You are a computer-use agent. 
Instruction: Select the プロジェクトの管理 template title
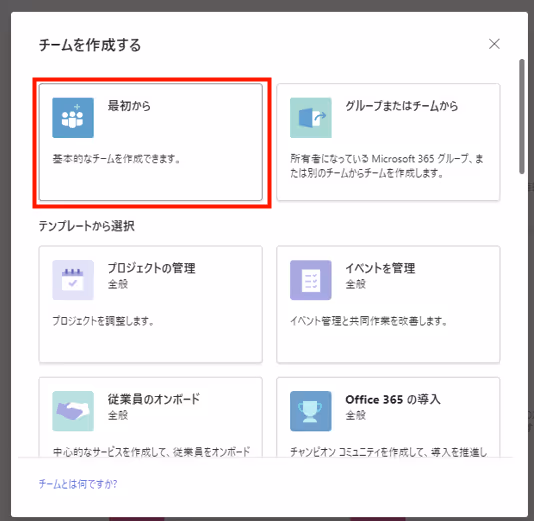[x=152, y=268]
